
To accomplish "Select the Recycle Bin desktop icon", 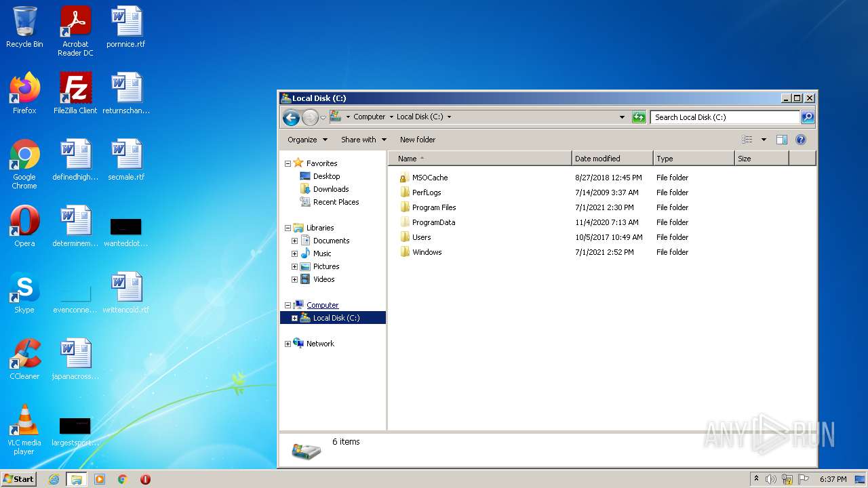I will coord(24,27).
